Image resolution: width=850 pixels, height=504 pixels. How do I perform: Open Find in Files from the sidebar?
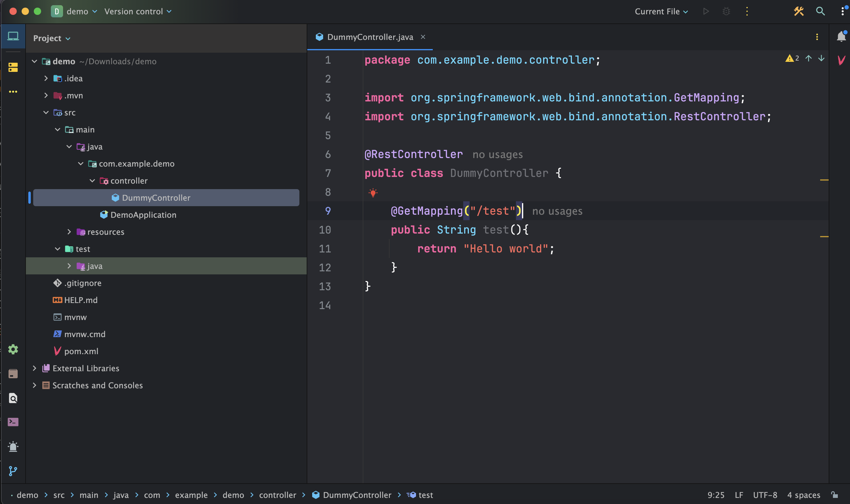[13, 398]
